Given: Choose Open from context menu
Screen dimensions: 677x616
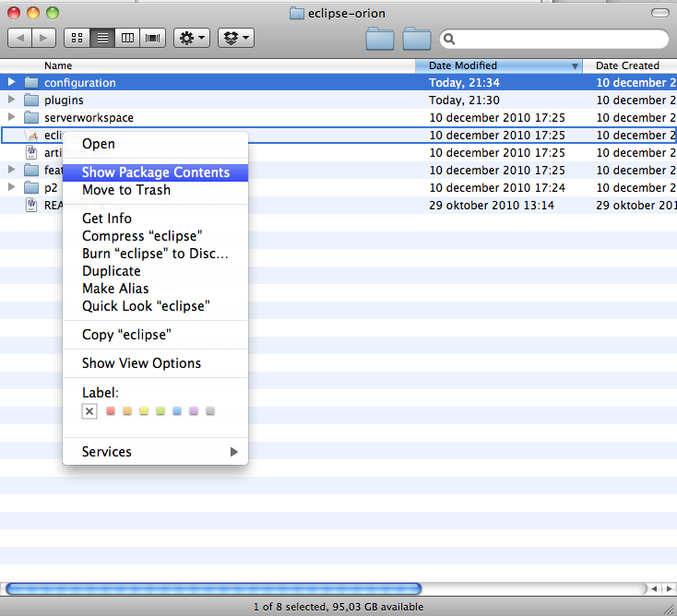Looking at the screenshot, I should pyautogui.click(x=156, y=144).
